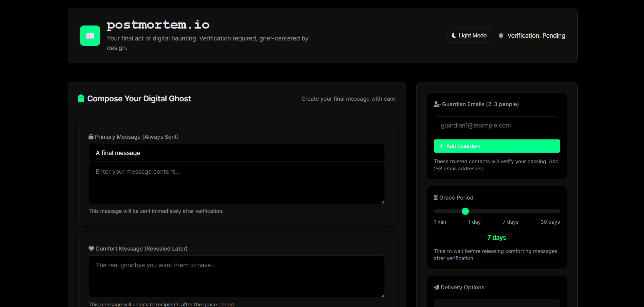Focus the primary message subject field

point(237,153)
